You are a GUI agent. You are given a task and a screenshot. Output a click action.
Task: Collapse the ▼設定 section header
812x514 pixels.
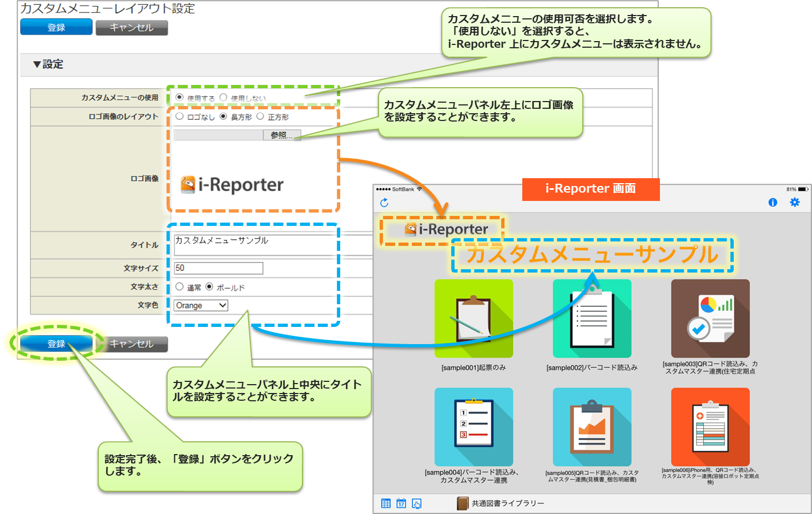coord(48,64)
